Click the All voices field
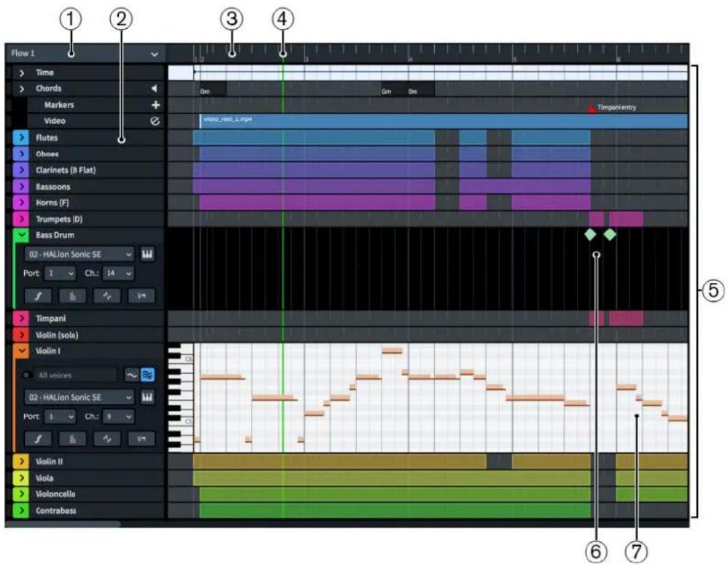The height and width of the screenshot is (565, 728). coord(74,375)
